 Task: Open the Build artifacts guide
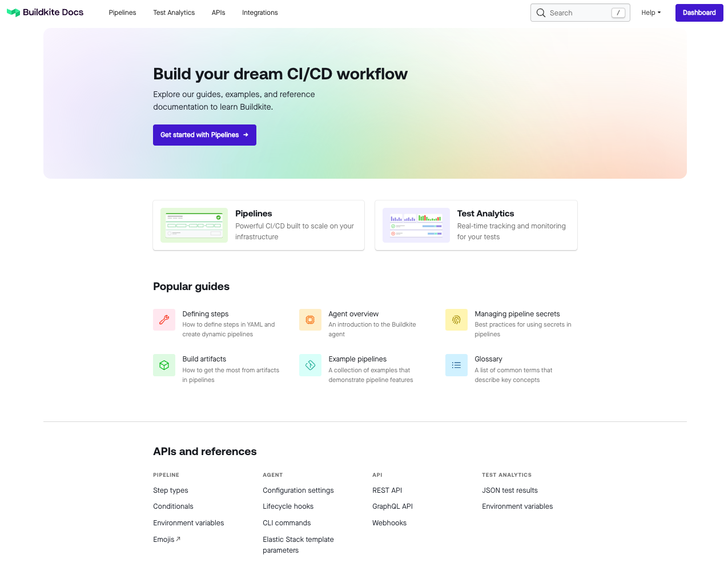point(204,359)
